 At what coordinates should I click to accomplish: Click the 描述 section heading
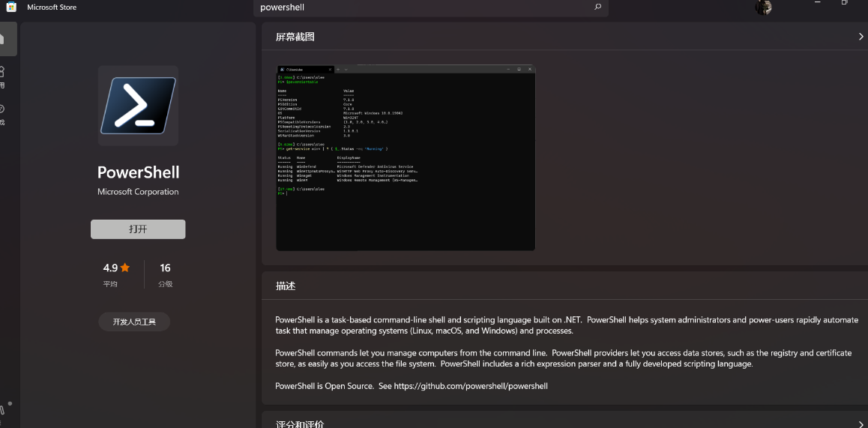click(286, 286)
